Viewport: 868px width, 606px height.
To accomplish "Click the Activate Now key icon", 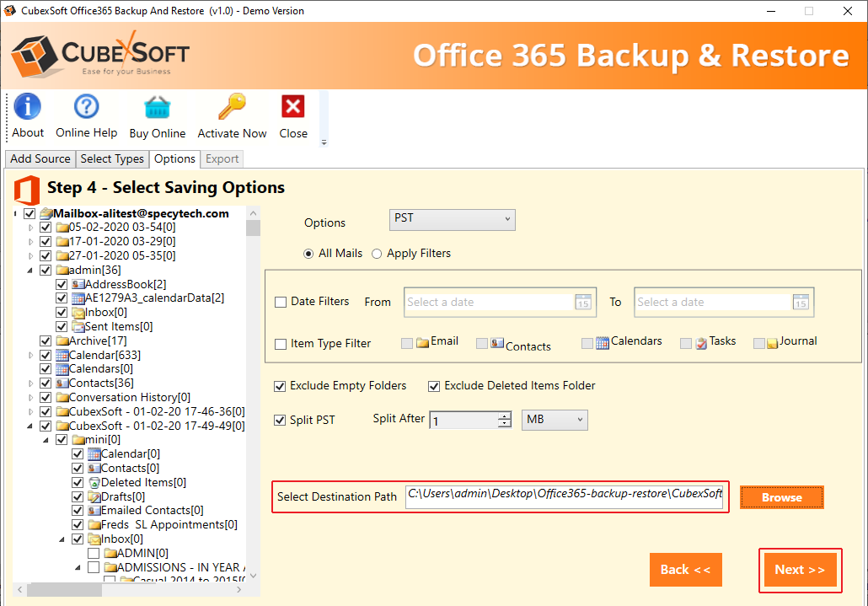I will click(232, 107).
